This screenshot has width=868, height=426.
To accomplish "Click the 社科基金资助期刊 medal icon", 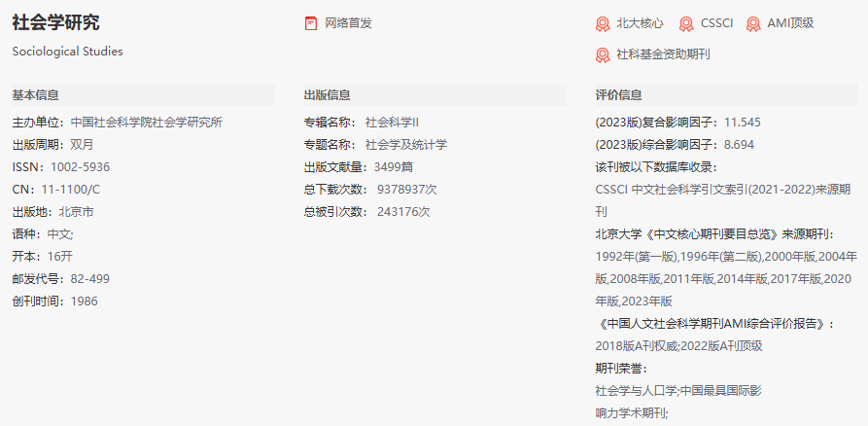I will click(603, 54).
